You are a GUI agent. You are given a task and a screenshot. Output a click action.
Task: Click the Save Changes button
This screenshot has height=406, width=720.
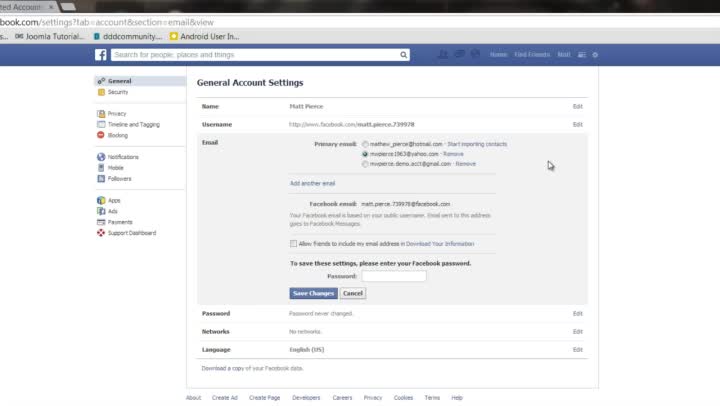(314, 293)
